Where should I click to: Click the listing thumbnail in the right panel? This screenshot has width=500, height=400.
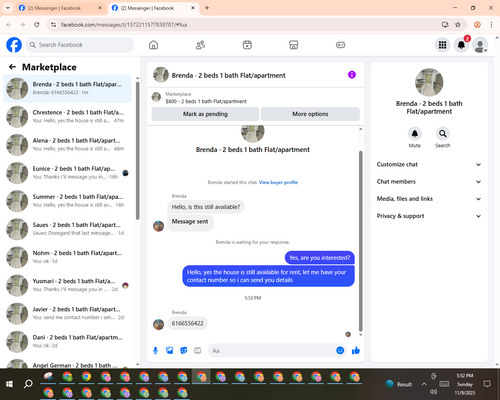(429, 82)
